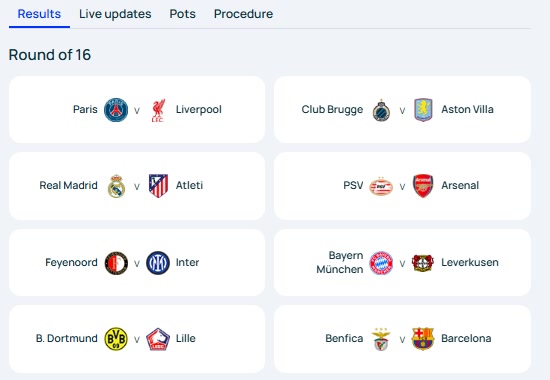550x380 pixels.
Task: Click the Lille club crest
Action: [158, 339]
